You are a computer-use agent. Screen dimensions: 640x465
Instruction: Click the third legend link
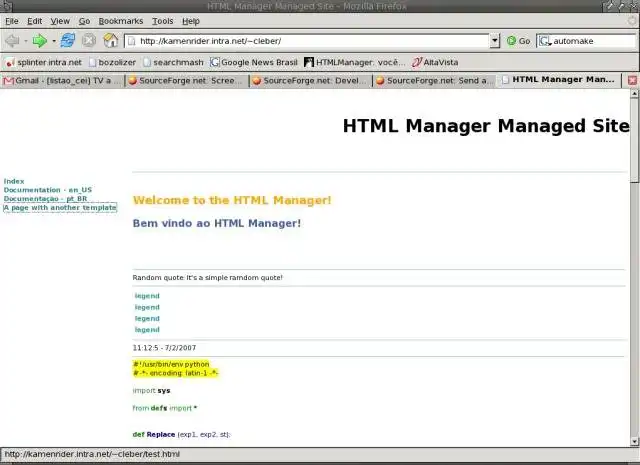pyautogui.click(x=147, y=318)
